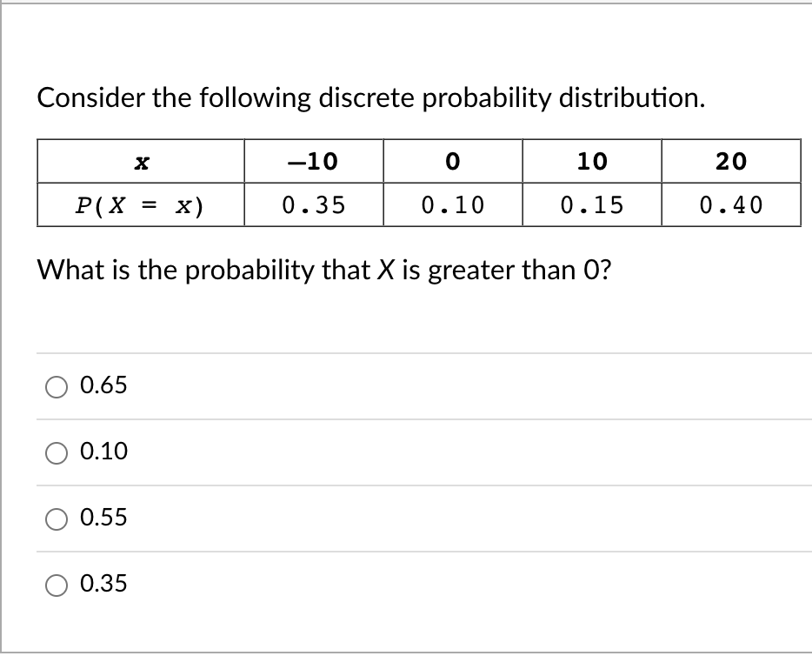Screen dimensions: 812x656
Task: Click the table cell showing 0.15
Action: click(x=592, y=205)
